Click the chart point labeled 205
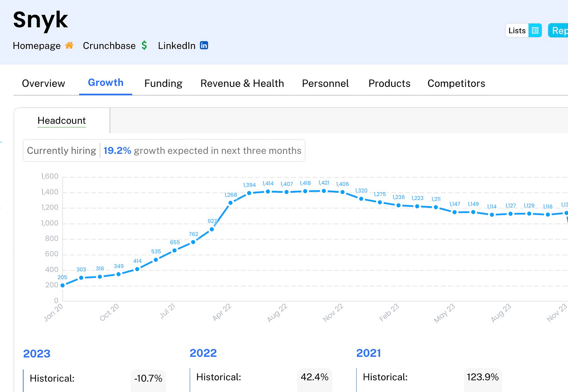Screen dimensions: 568x392 tap(62, 285)
